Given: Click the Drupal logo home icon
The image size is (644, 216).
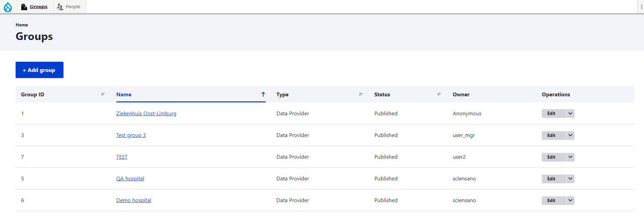Looking at the screenshot, I should pos(8,7).
